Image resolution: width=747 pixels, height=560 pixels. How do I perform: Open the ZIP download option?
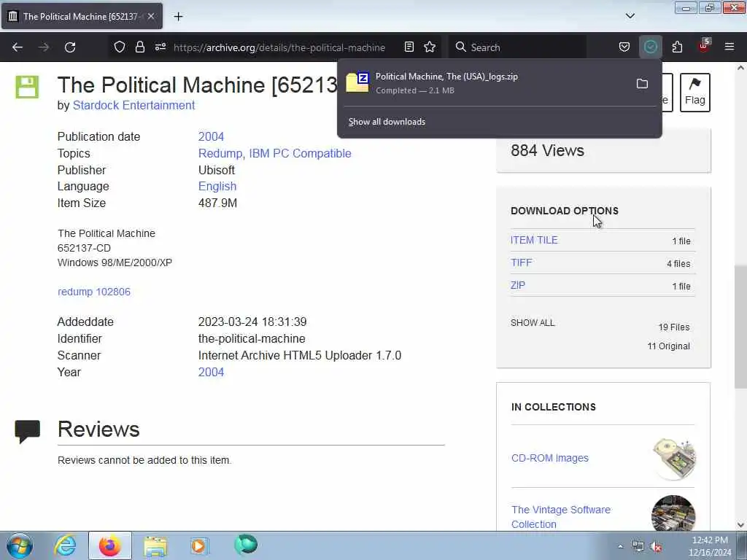coord(518,285)
